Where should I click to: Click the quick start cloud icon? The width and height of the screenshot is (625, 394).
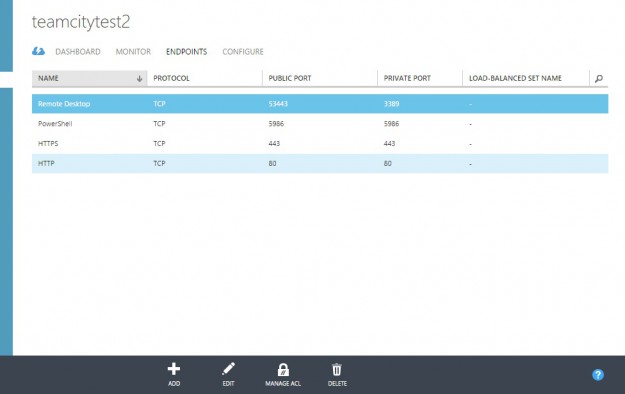(x=38, y=51)
